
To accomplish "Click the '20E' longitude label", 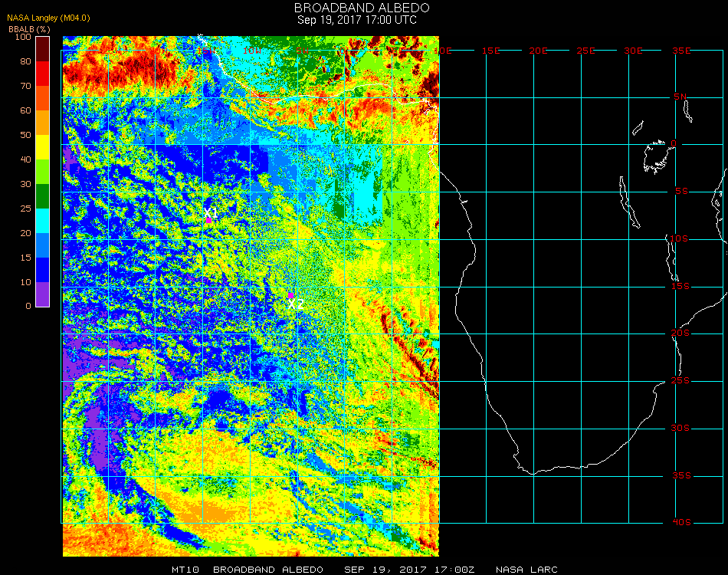I will click(538, 51).
